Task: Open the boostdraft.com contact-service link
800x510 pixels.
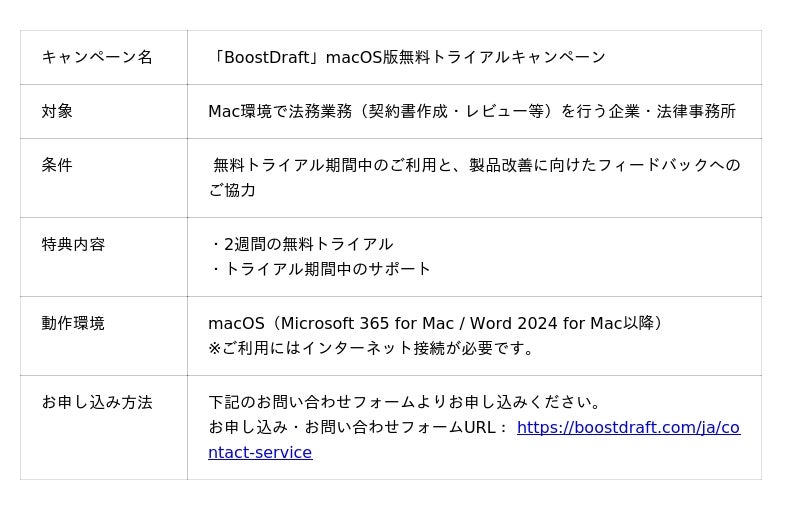Action: click(628, 427)
